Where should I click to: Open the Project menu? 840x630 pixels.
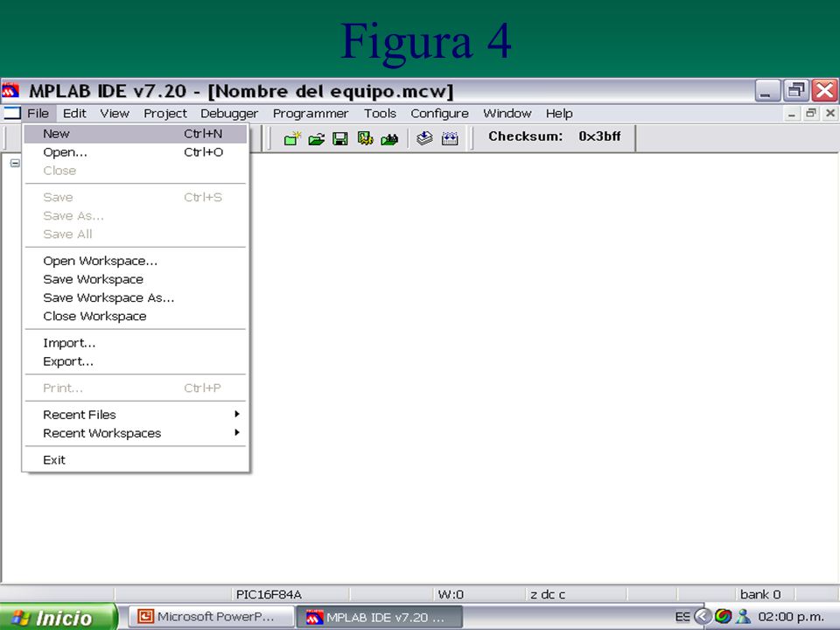165,114
